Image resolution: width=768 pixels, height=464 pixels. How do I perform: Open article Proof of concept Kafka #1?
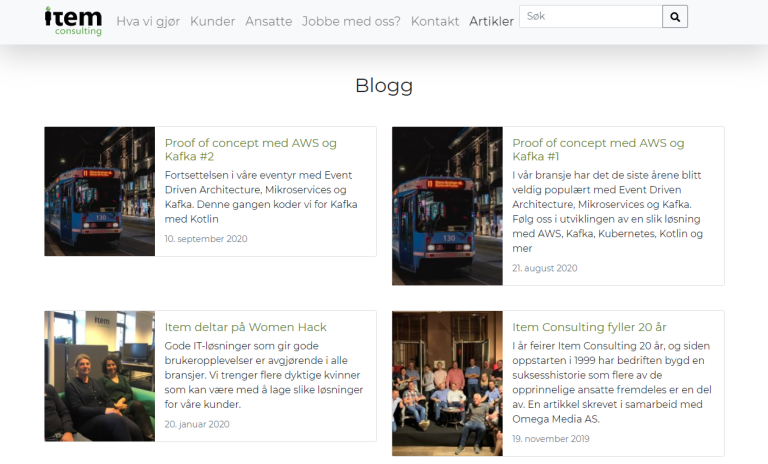[x=598, y=149]
